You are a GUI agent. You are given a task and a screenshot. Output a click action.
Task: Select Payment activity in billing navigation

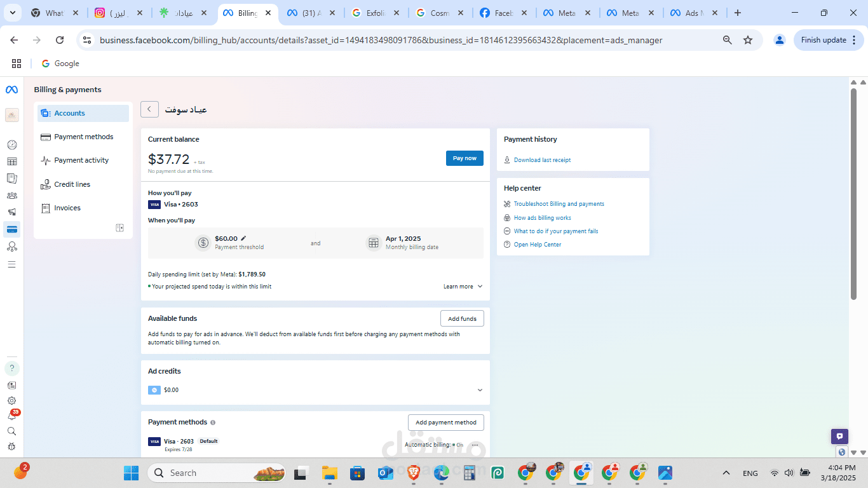[83, 160]
